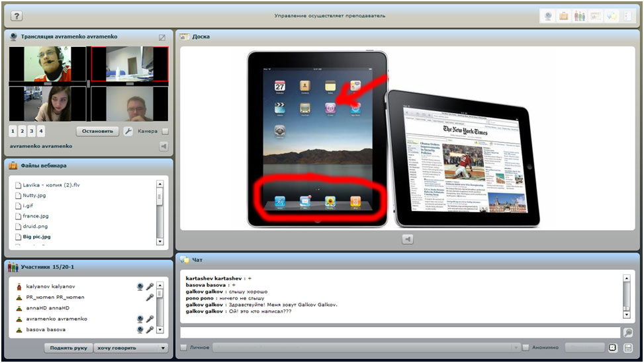The image size is (644, 363).
Task: Click the greyed send button in chat
Action: point(584,347)
